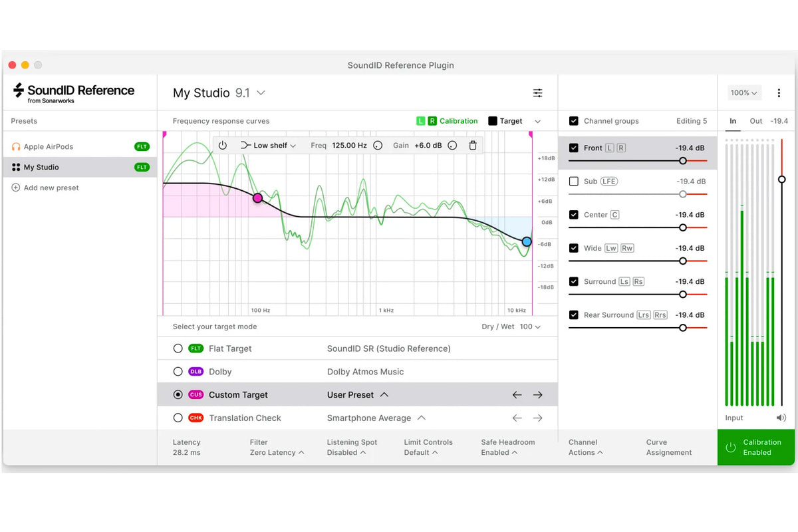Open the Channel Actions menu
The width and height of the screenshot is (798, 532).
click(x=585, y=448)
